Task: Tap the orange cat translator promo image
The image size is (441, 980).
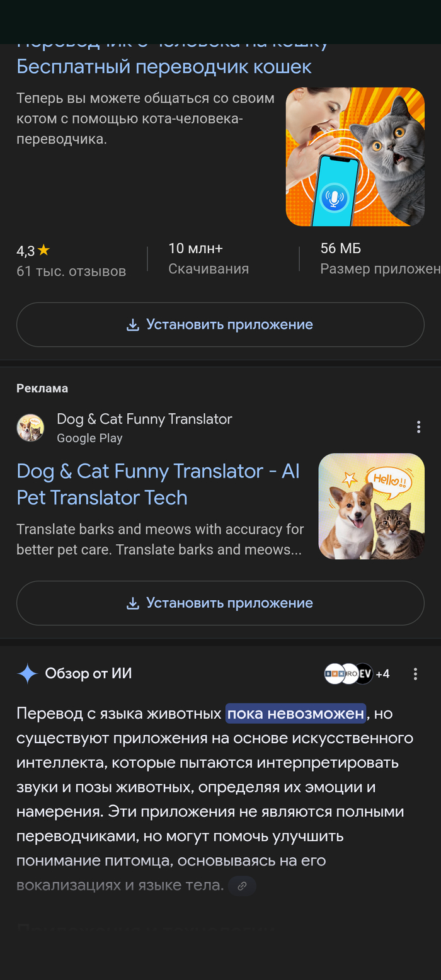Action: (x=355, y=157)
